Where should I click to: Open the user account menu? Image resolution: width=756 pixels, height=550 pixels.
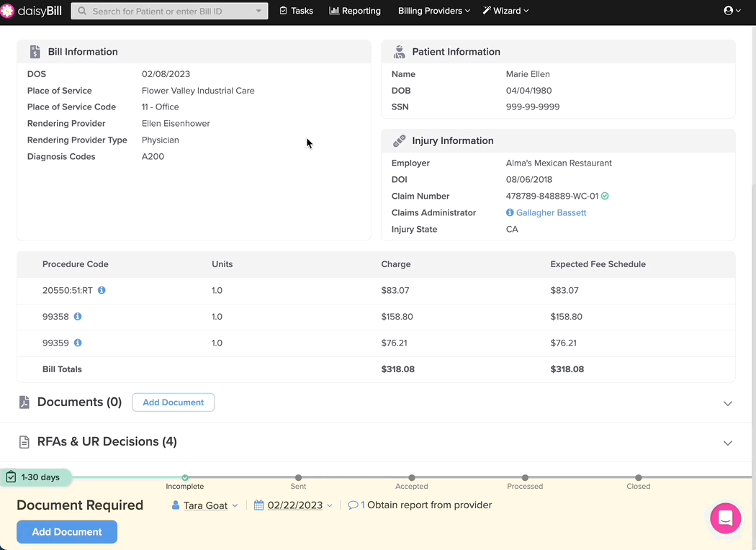[732, 11]
